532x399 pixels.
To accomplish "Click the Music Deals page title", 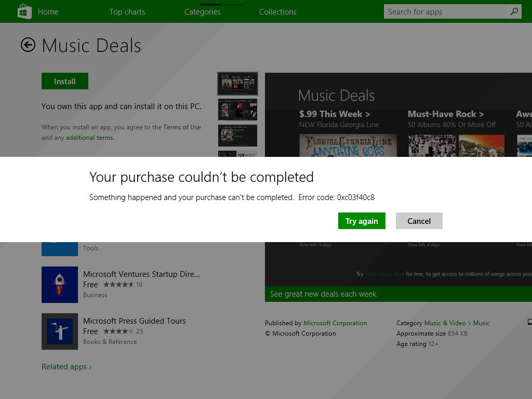I will point(91,46).
